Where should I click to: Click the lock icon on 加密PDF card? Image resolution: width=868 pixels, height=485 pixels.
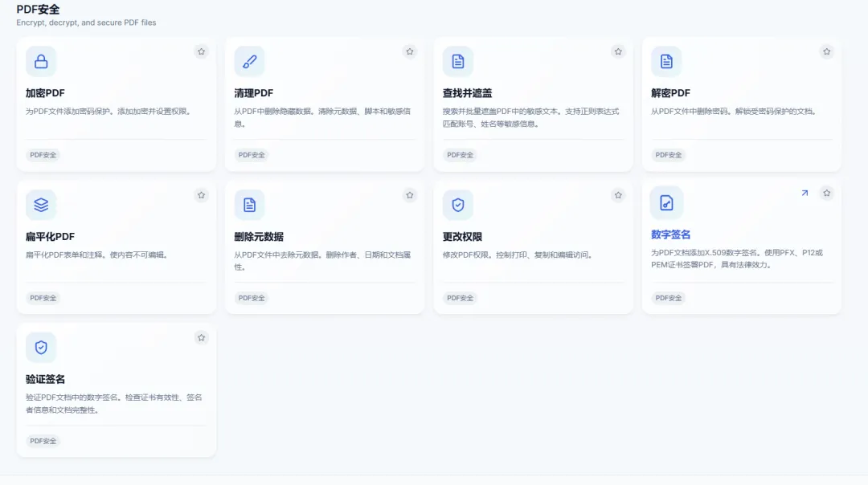tap(41, 61)
